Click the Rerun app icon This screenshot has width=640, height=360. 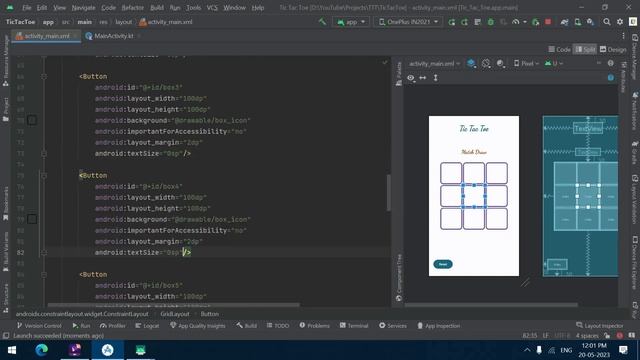point(452,22)
